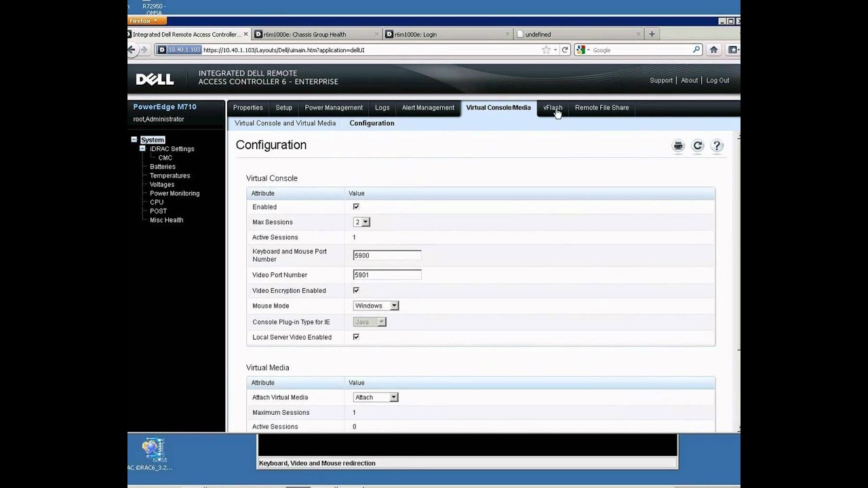
Task: Toggle Video Encryption Enabled checkbox
Action: 356,290
